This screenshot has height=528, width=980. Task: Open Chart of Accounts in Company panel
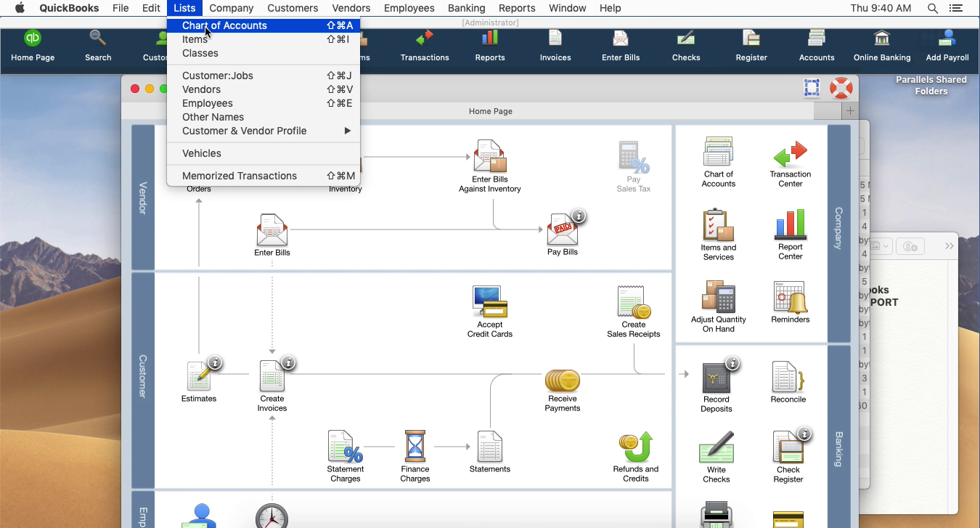[719, 151]
